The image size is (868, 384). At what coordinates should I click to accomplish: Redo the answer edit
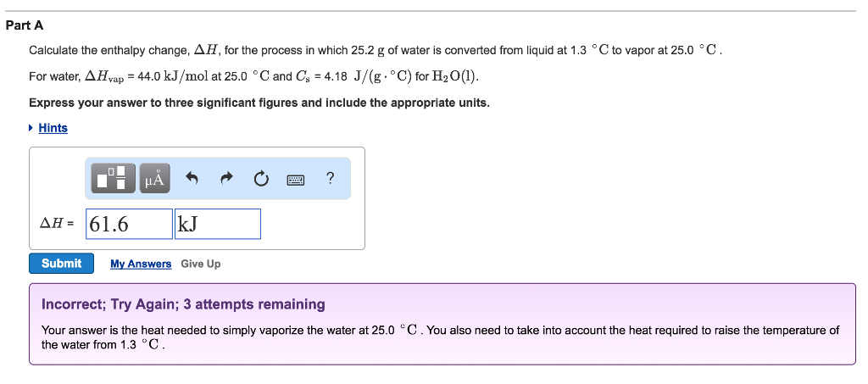pos(226,179)
